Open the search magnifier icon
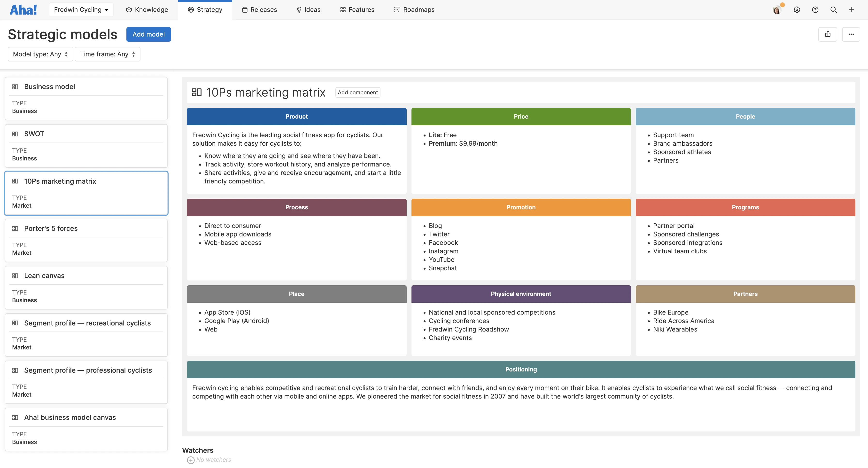 point(833,10)
